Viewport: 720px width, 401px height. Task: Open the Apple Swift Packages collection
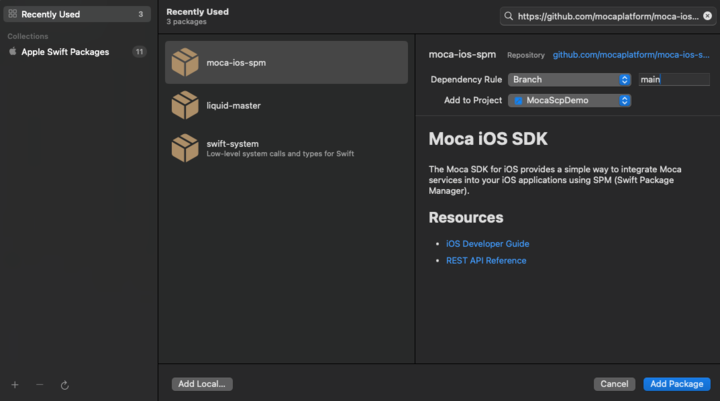[77, 52]
